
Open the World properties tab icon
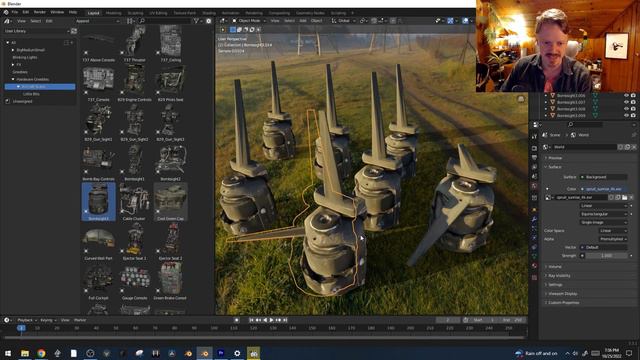click(535, 186)
